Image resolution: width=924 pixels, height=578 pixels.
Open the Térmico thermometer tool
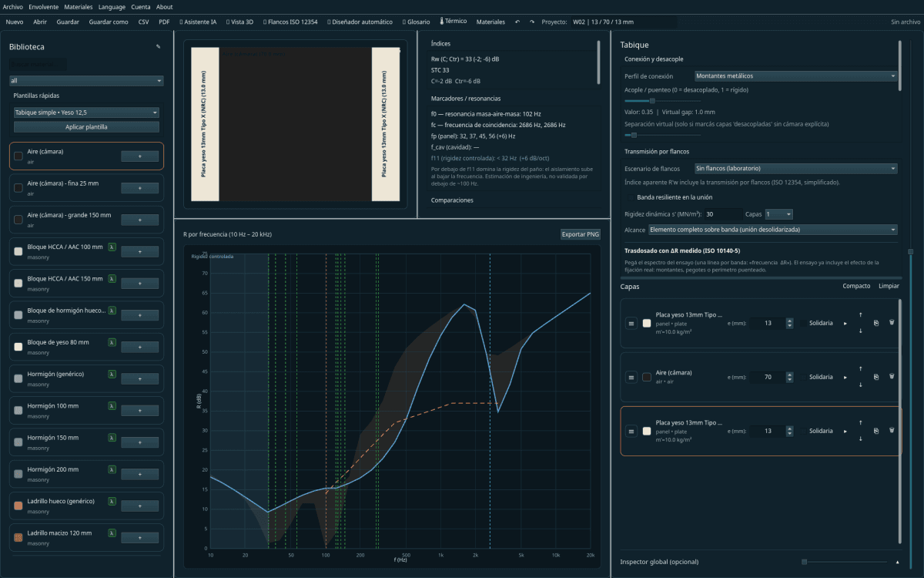pos(453,22)
